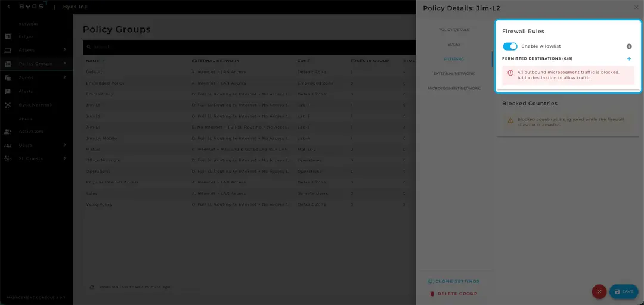Select the Regular Internet Access row name

click(x=112, y=182)
